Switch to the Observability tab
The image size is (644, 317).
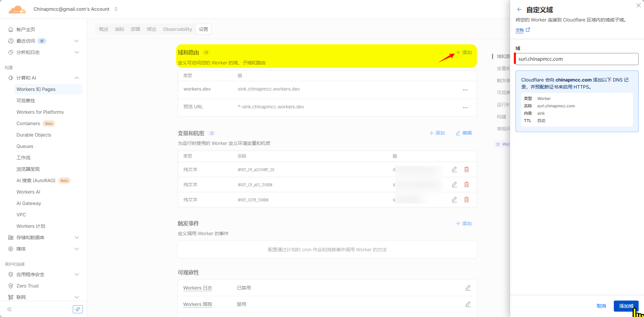[177, 29]
